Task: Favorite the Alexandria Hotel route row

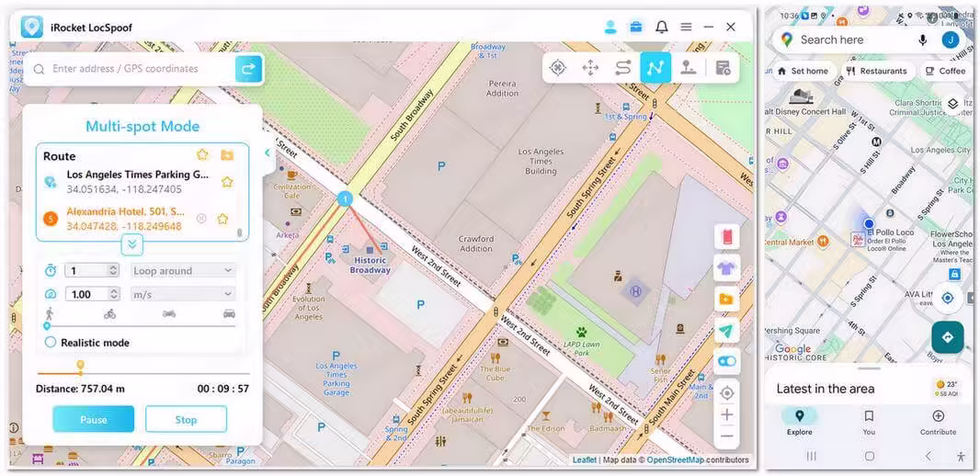Action: pyautogui.click(x=222, y=219)
